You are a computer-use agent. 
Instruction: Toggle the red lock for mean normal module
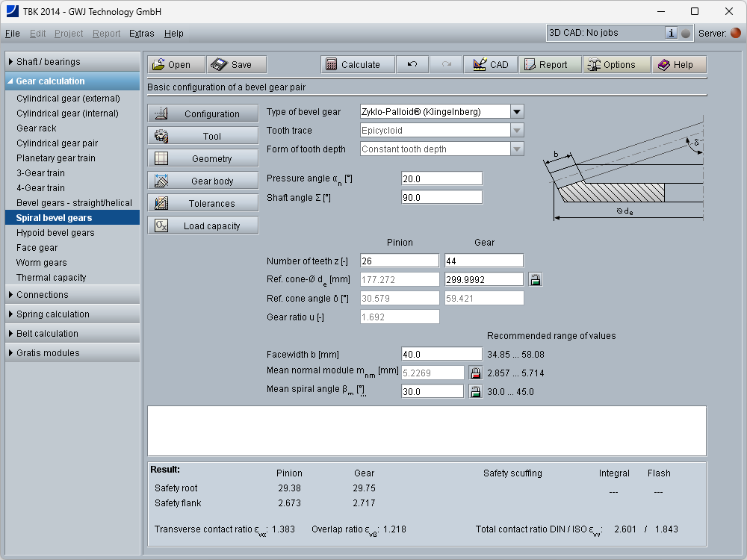475,373
